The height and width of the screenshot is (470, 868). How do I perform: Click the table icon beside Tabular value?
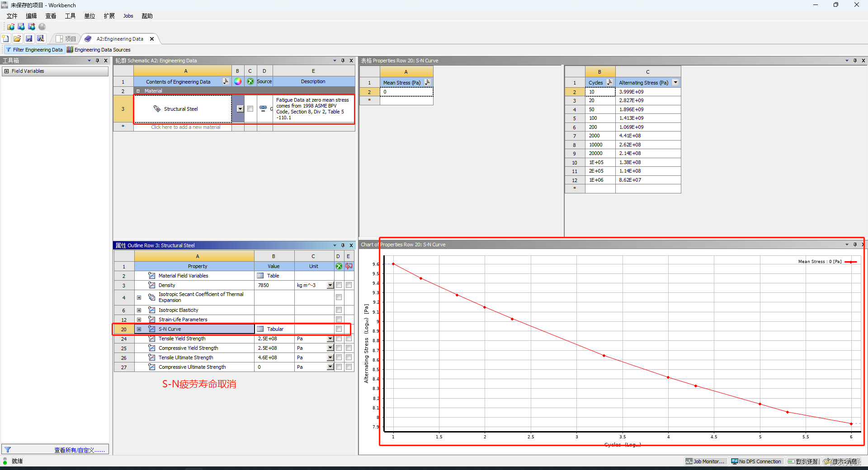pyautogui.click(x=260, y=329)
